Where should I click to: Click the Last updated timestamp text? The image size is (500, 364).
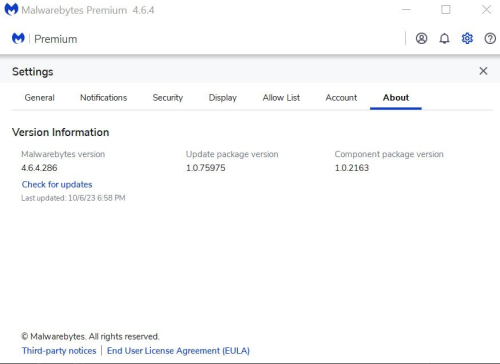73,198
